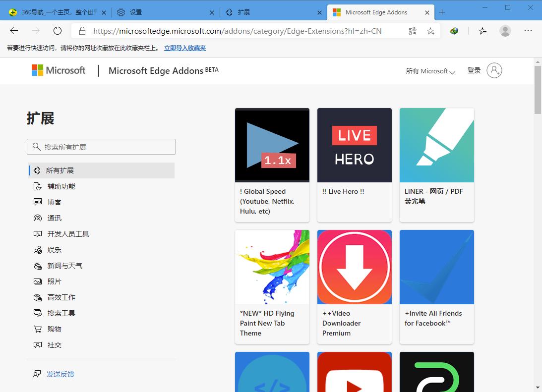This screenshot has width=542, height=392.
Task: Click the lock icon in the address bar
Action: (82, 31)
